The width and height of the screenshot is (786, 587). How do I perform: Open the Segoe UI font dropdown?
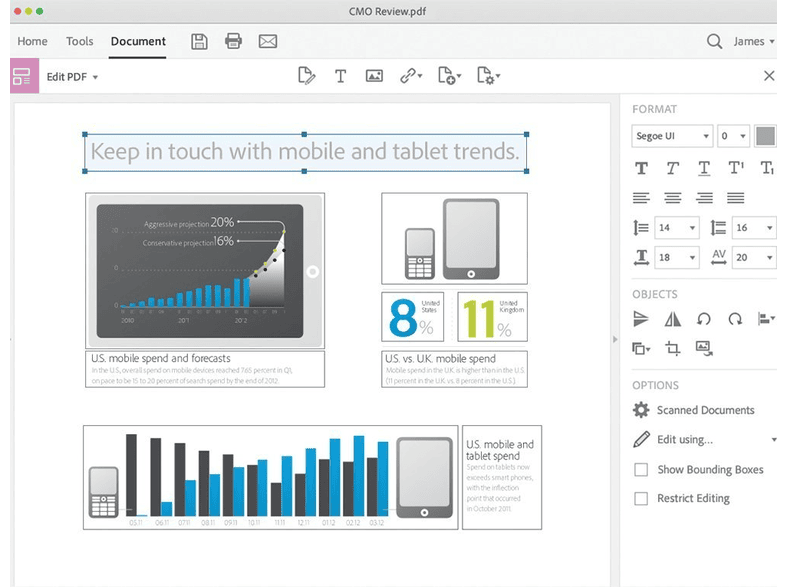pos(672,136)
